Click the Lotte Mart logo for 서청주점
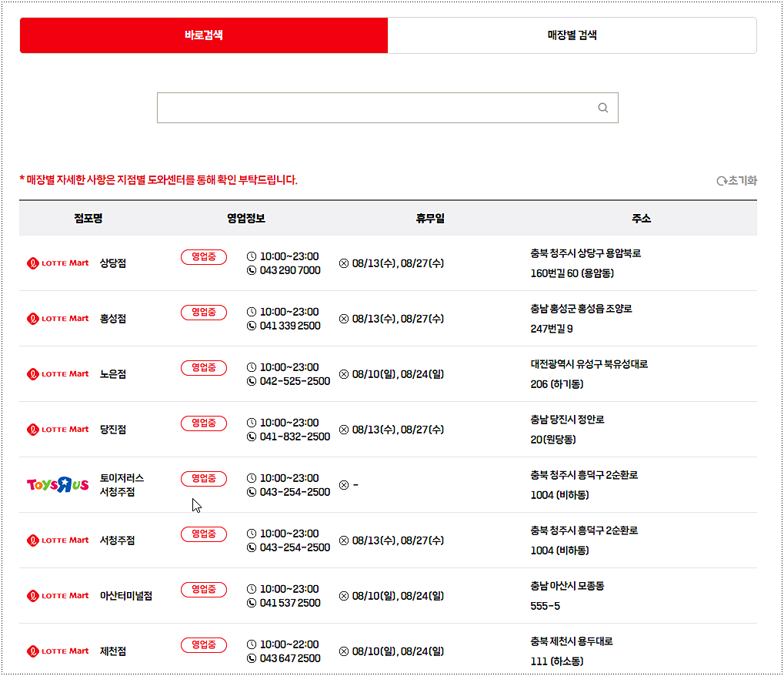This screenshot has width=784, height=676. [58, 540]
